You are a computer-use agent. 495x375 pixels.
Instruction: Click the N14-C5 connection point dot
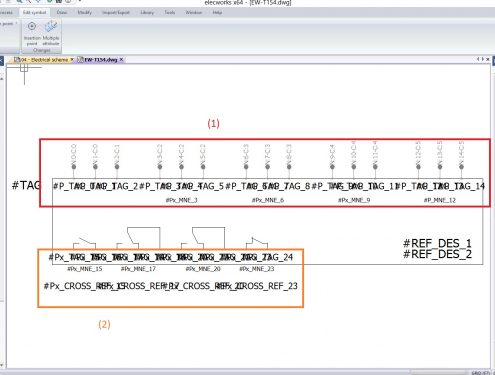[x=461, y=167]
